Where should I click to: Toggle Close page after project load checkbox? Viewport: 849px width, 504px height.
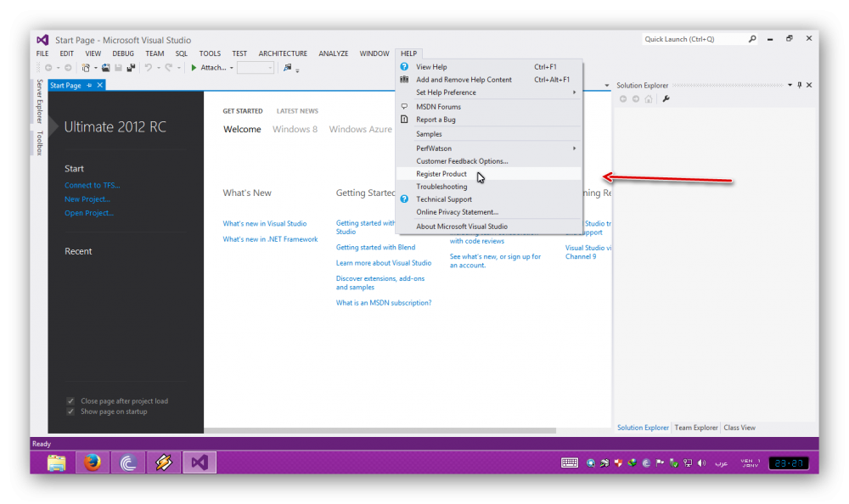tap(70, 401)
